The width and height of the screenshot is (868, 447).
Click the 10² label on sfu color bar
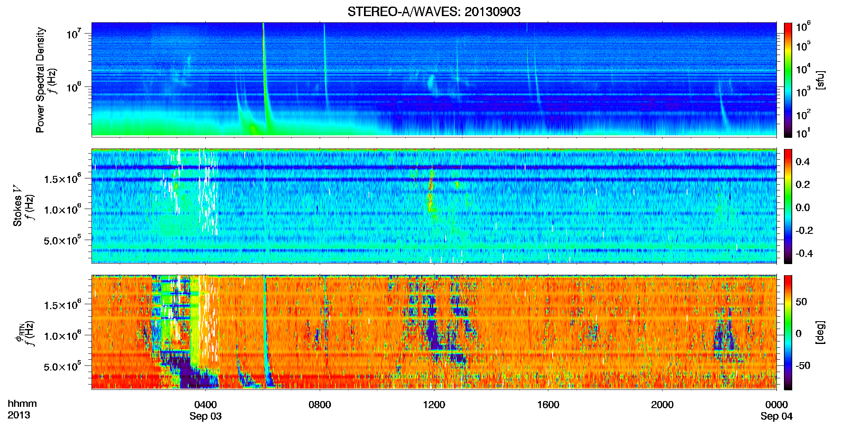[803, 114]
